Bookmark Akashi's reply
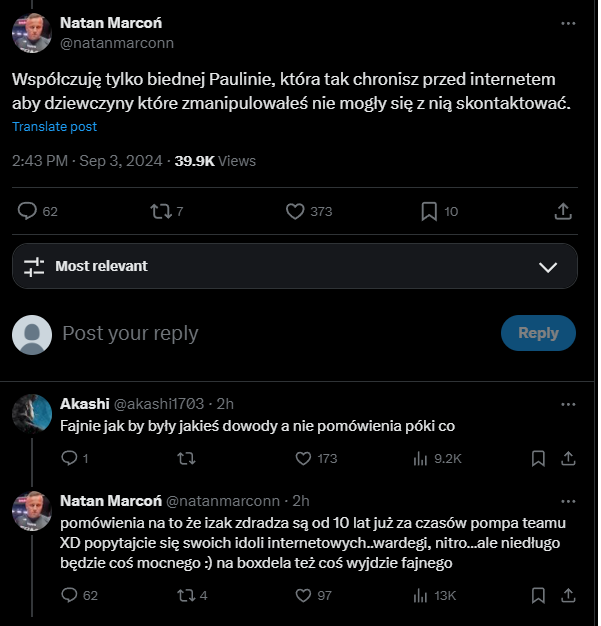 tap(538, 458)
